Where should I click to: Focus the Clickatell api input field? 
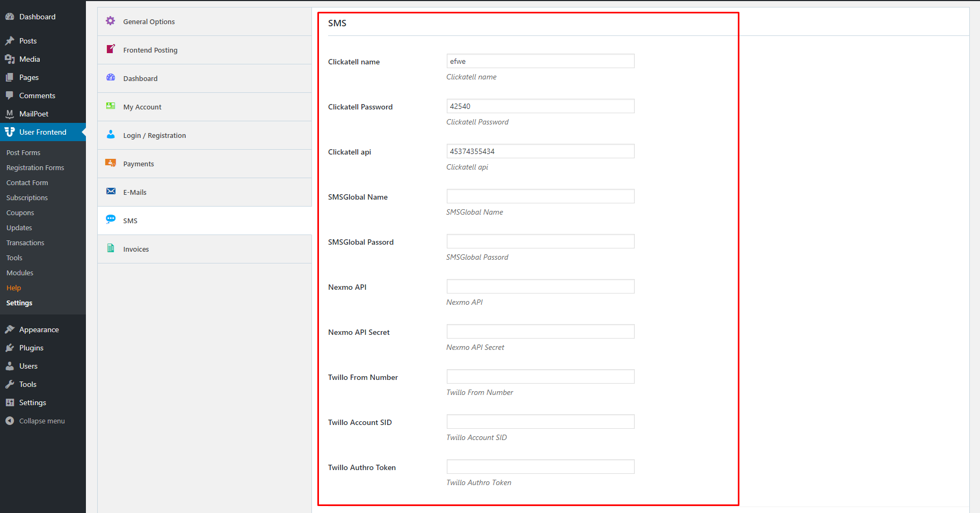(540, 151)
